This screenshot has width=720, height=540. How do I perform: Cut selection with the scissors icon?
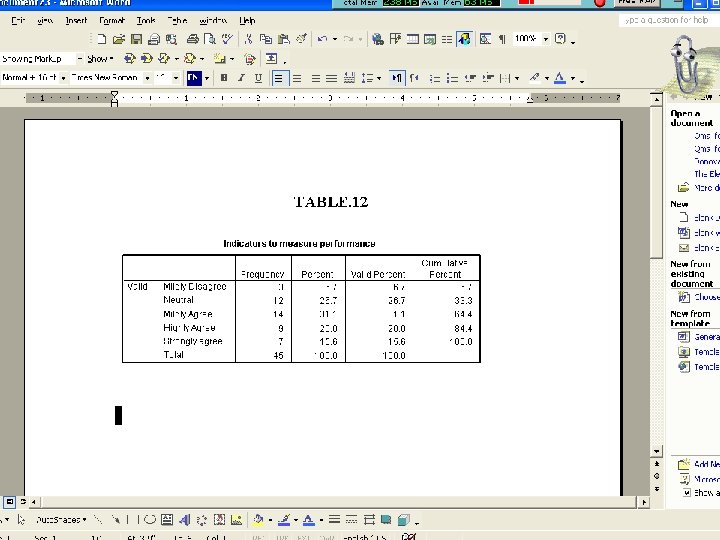coord(248,39)
